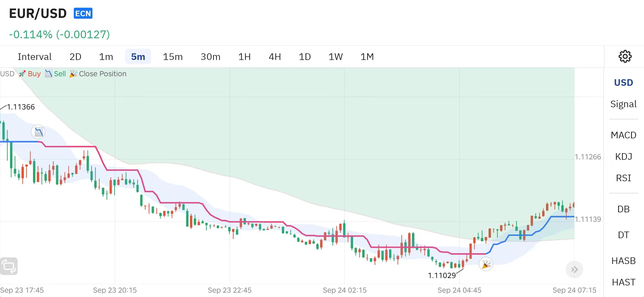Choose the 1M interval tab
644x297 pixels.
click(367, 57)
